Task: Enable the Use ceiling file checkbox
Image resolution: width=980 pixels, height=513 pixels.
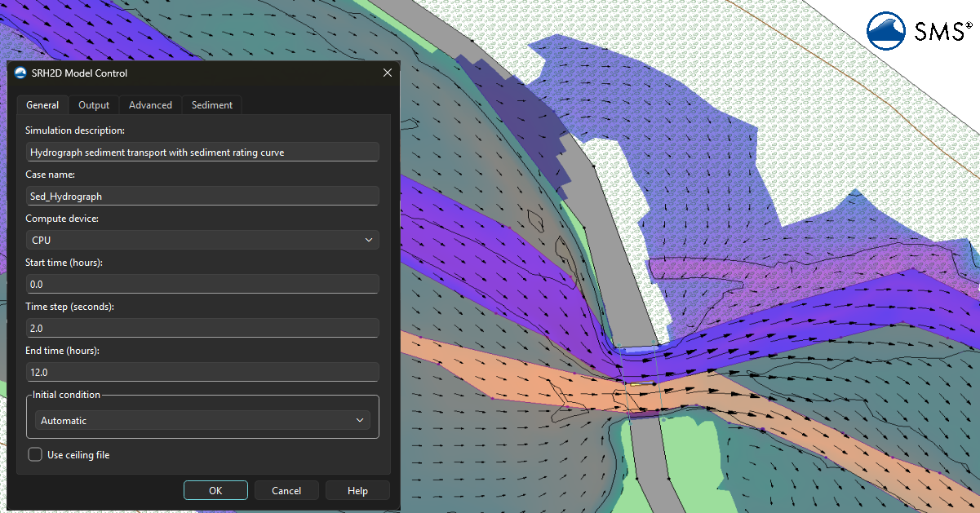Action: point(35,454)
